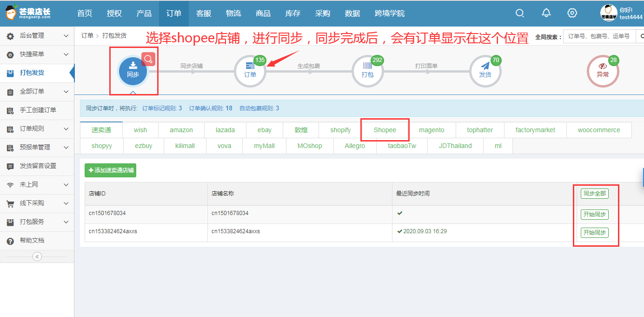644x317 pixels.
Task: Open the notification bell
Action: 546,13
